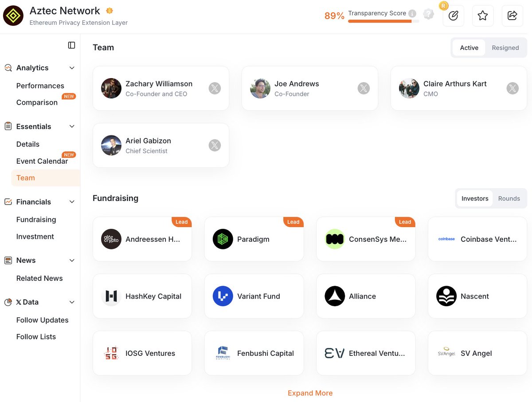
Task: Collapse the Financials sidebar section
Action: tap(72, 202)
